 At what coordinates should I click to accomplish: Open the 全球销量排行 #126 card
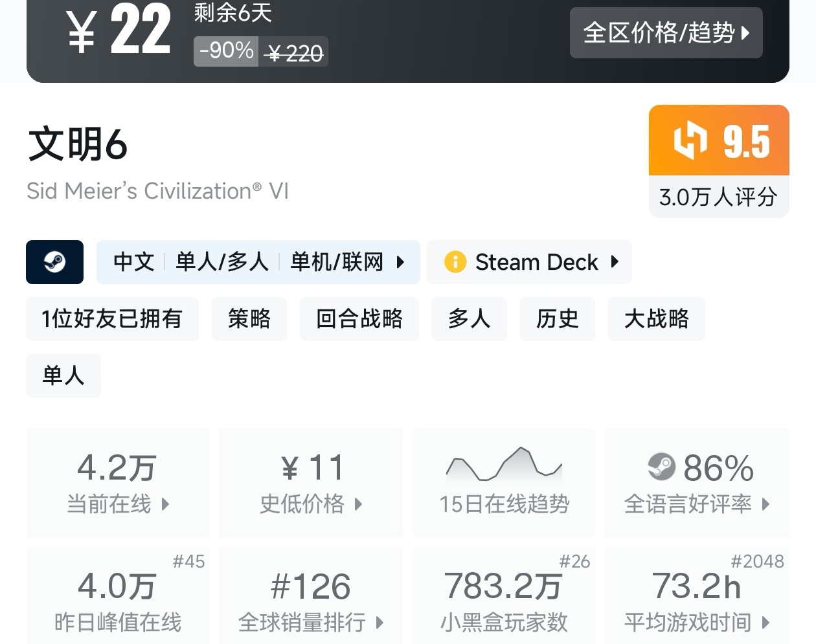[x=311, y=595]
